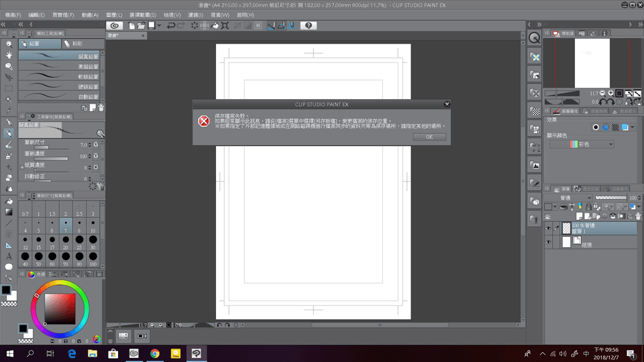644x362 pixels.
Task: Open the save icon dropdown arrow
Action: click(x=159, y=25)
